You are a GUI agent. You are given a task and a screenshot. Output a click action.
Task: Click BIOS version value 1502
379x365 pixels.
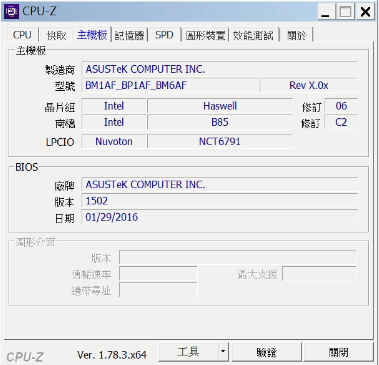coord(219,201)
